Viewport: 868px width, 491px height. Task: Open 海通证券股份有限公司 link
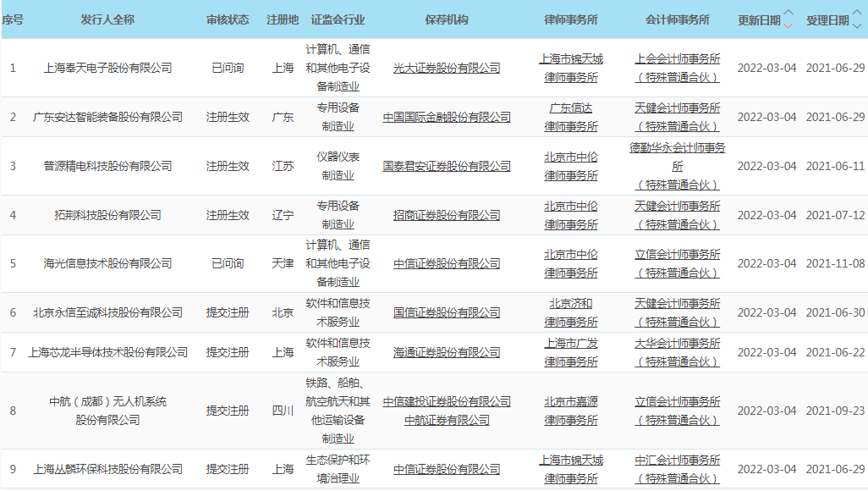[x=447, y=352]
